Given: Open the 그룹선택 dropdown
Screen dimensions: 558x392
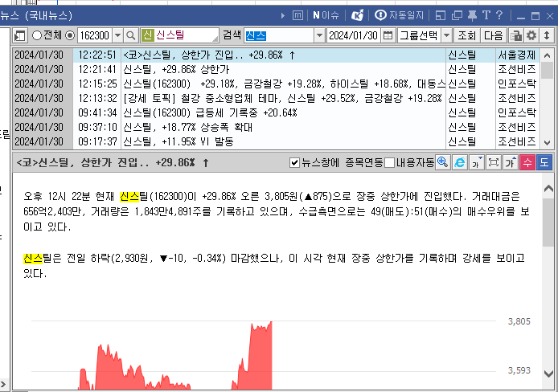Looking at the screenshot, I should click(446, 35).
